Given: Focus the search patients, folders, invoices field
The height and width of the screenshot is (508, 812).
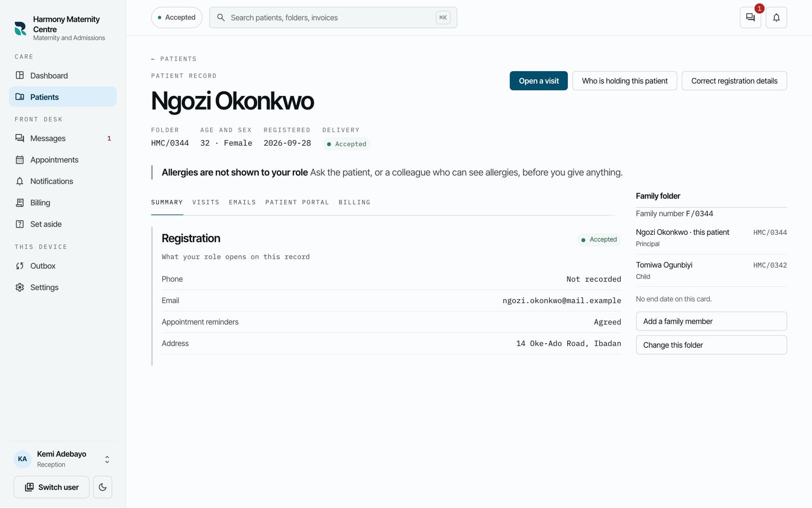Looking at the screenshot, I should [333, 17].
